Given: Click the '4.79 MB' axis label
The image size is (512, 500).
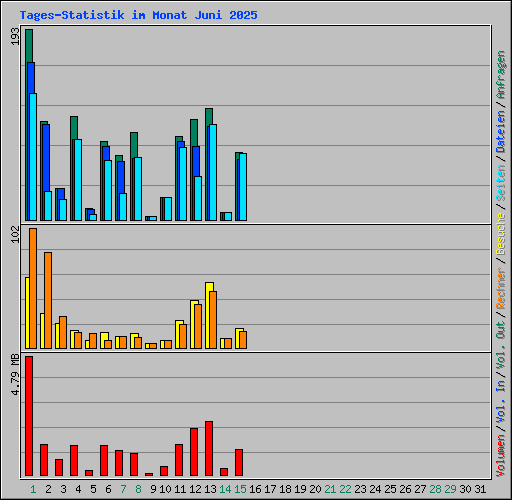Looking at the screenshot, I should tap(15, 375).
